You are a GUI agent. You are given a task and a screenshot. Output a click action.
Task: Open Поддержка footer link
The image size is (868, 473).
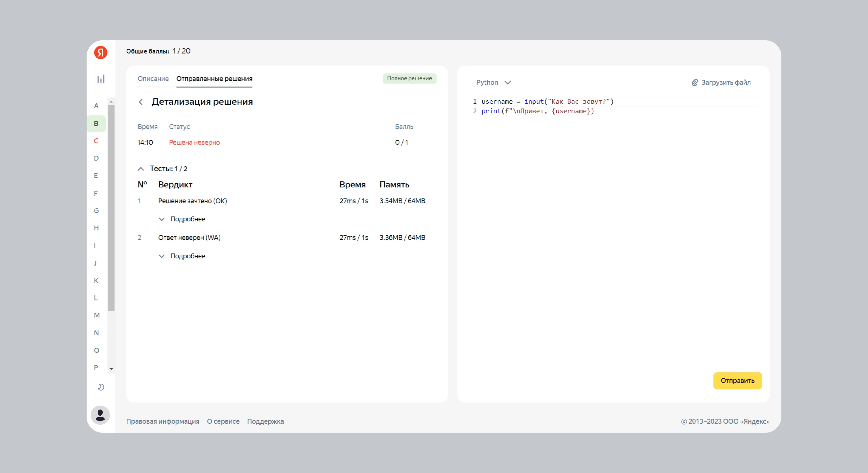(266, 421)
